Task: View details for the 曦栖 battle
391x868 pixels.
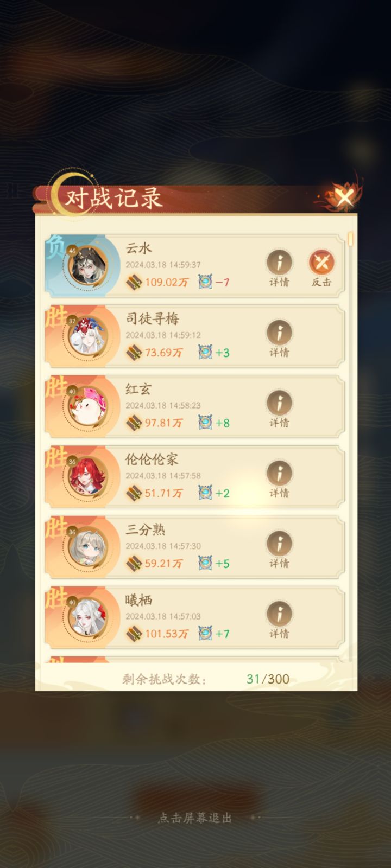Action: 279,620
